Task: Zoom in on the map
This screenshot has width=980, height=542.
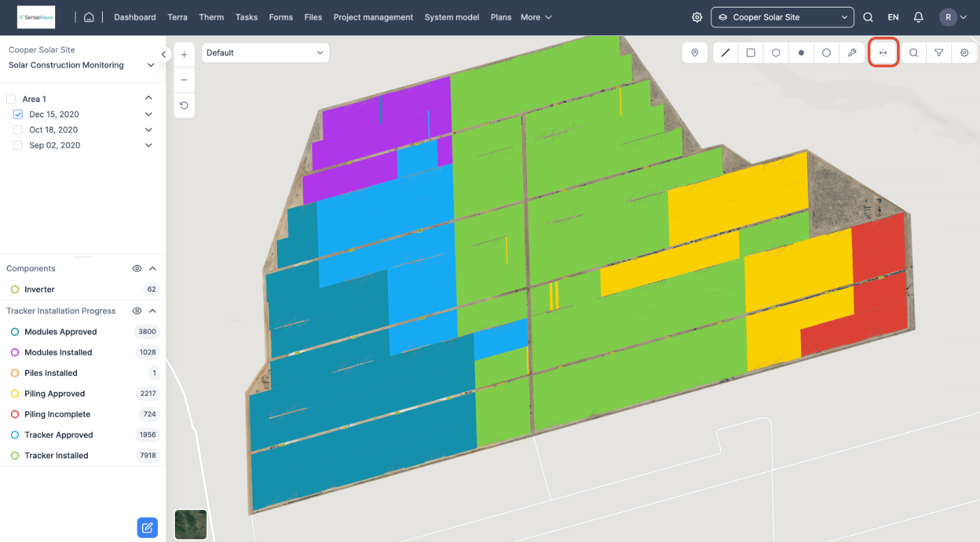Action: [x=184, y=55]
